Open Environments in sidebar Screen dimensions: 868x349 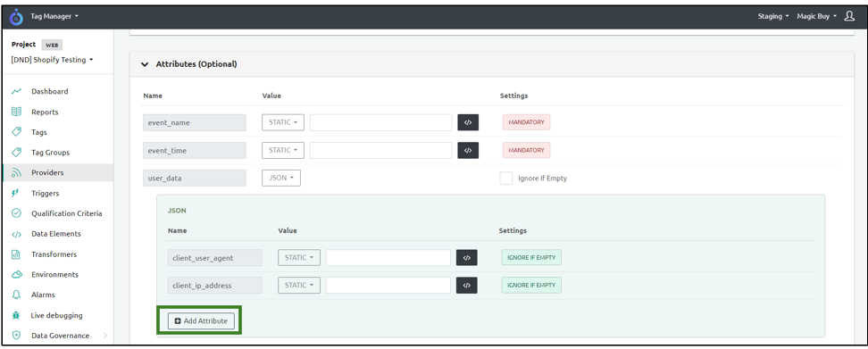click(54, 274)
